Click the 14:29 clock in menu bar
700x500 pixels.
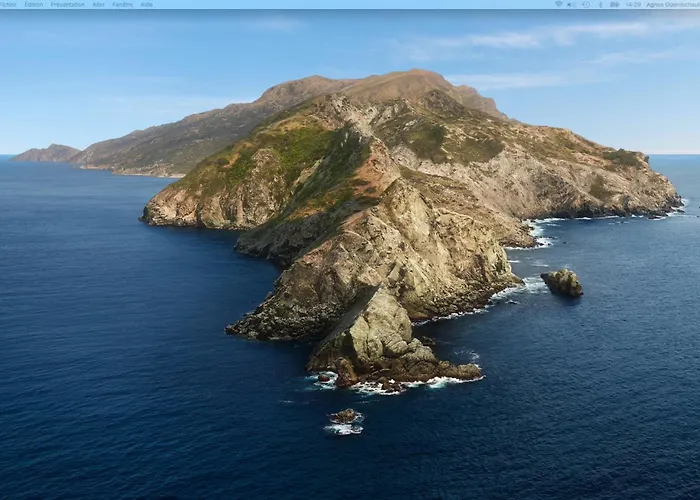(633, 4)
